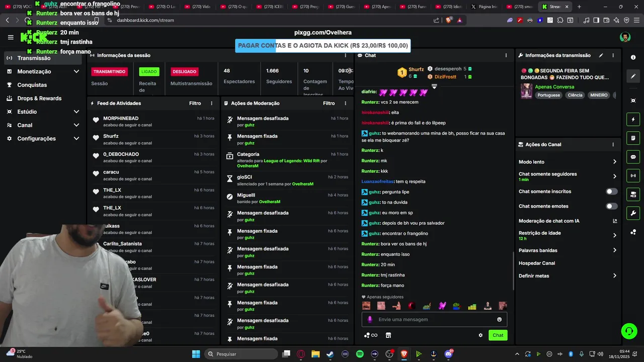The image size is (644, 362).
Task: Toggle Chat somente inscritos switch
Action: (612, 192)
